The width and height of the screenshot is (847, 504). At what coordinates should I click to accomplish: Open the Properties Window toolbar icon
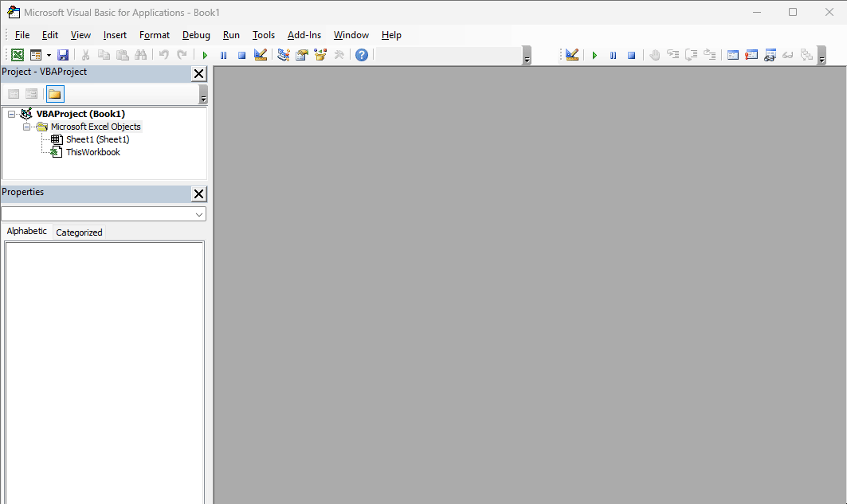[x=302, y=55]
